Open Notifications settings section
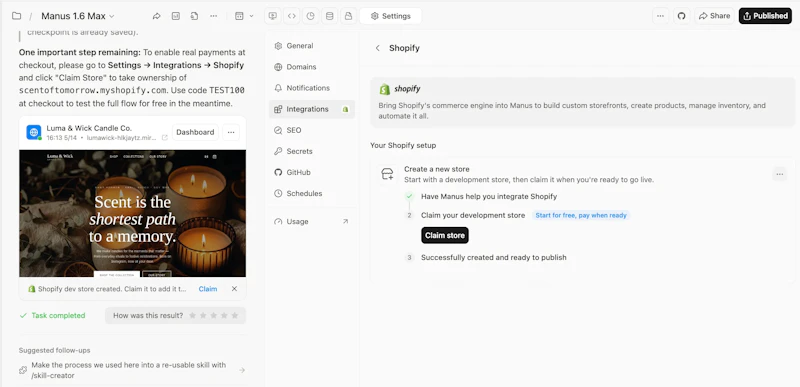Image resolution: width=800 pixels, height=387 pixels. [312, 88]
